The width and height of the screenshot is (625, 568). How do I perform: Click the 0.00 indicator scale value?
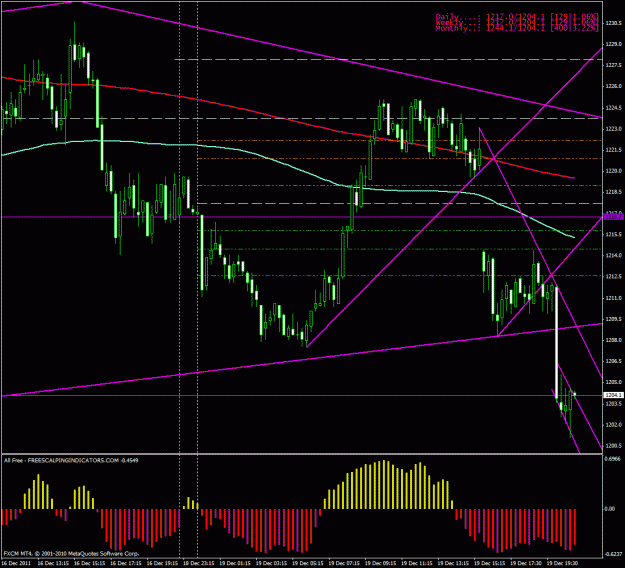(610, 509)
